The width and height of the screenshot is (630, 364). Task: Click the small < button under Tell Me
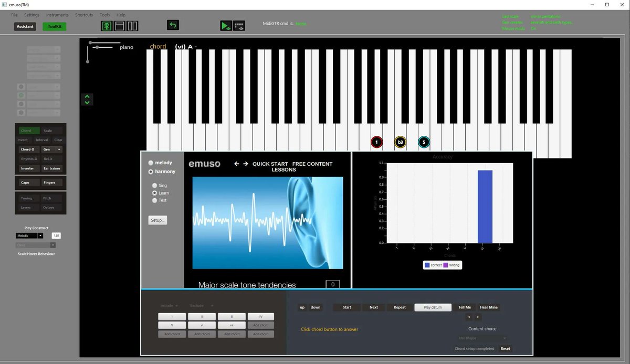470,317
